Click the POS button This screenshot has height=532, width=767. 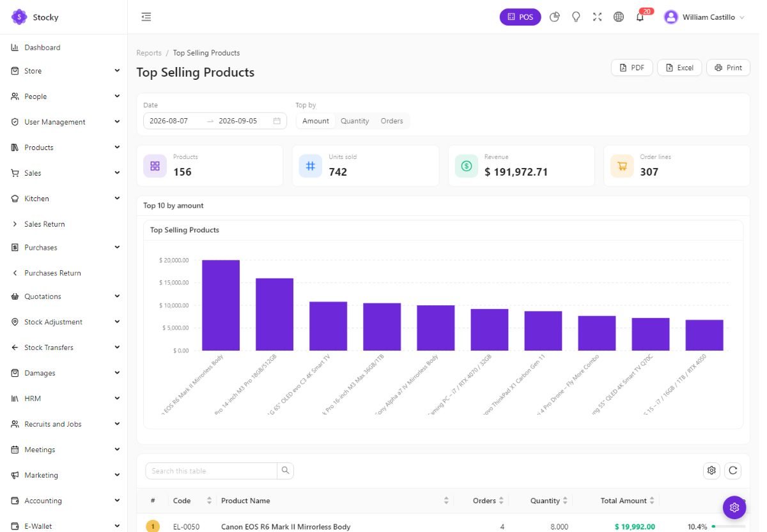pos(520,17)
